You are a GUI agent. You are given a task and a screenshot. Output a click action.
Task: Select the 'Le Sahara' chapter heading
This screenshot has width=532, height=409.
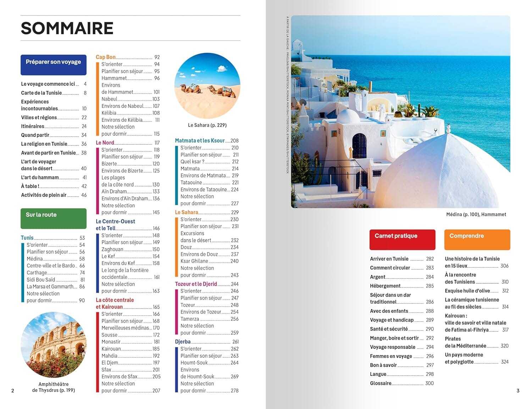185,212
